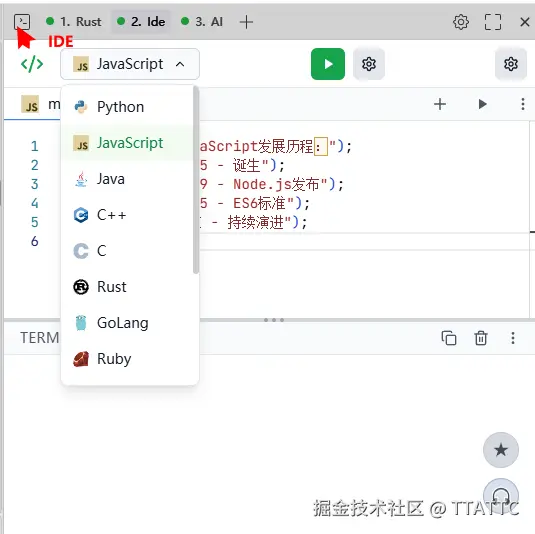Select Rust from language list
This screenshot has width=535, height=534.
128,287
